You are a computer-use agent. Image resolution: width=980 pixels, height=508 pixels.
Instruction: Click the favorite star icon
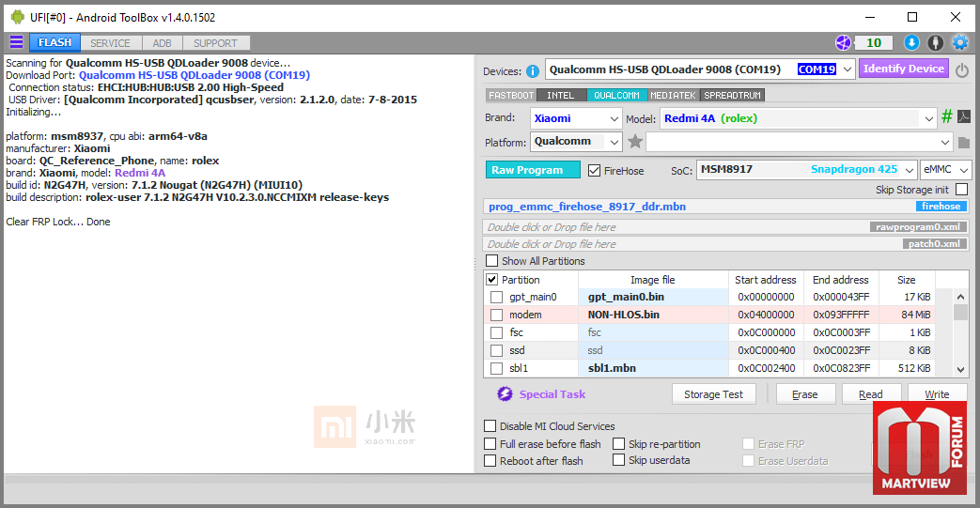click(635, 141)
